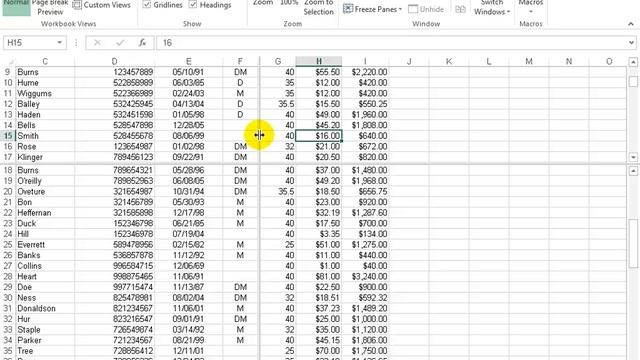Click the cell with date 04/13/04

coord(189,104)
